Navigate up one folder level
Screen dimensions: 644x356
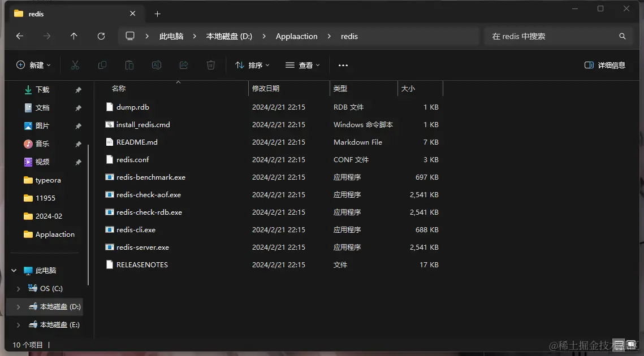coord(74,36)
